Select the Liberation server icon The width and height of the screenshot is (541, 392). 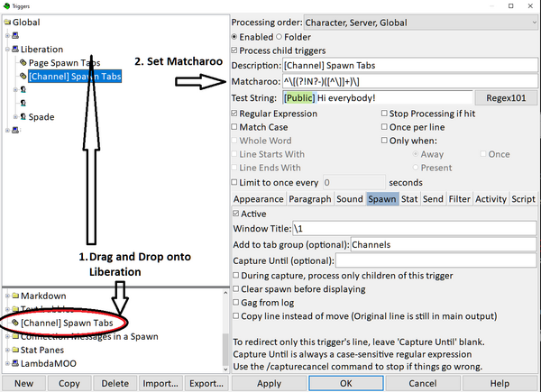pyautogui.click(x=15, y=49)
